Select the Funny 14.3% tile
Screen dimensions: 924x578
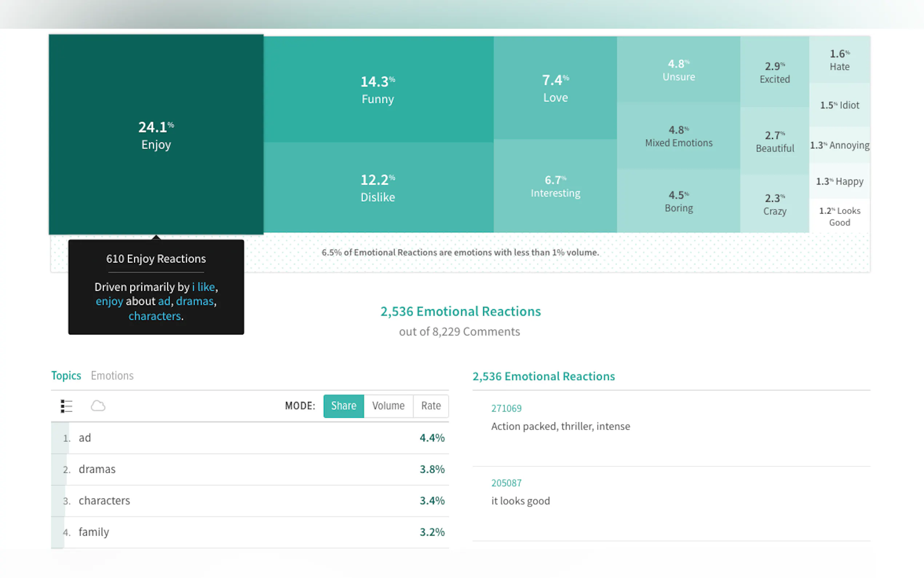[377, 90]
